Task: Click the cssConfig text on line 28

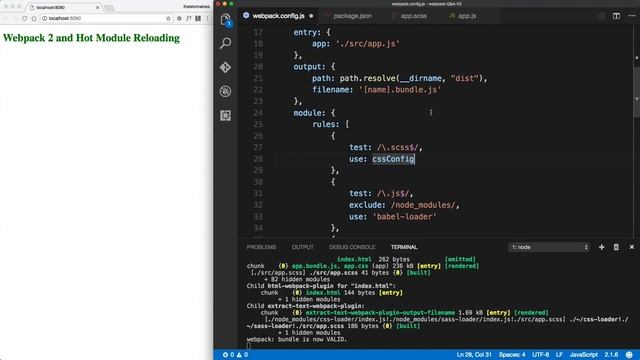Action: point(393,159)
